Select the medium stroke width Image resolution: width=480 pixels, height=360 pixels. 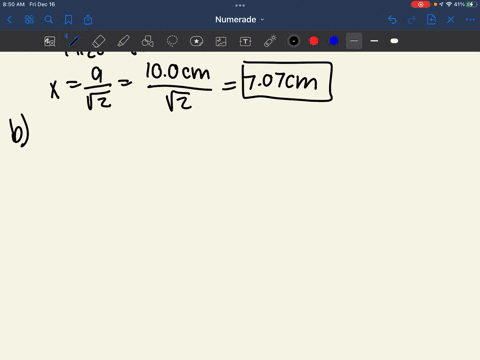[x=374, y=41]
